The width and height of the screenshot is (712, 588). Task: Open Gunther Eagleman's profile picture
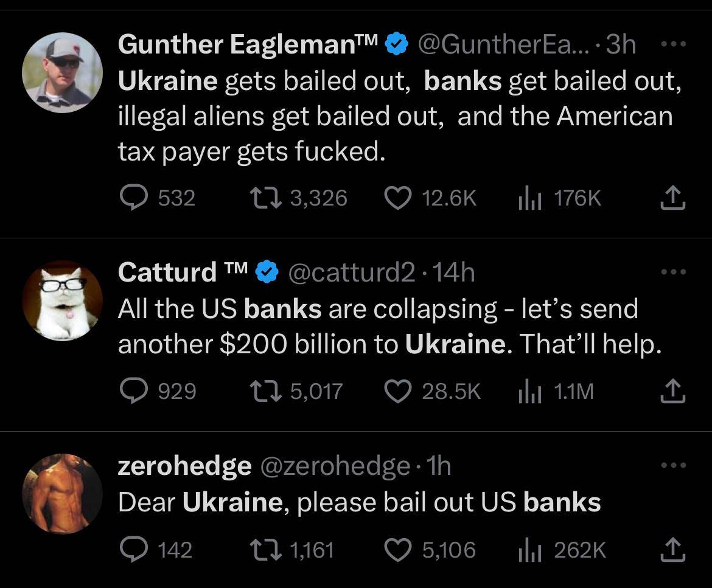[62, 73]
